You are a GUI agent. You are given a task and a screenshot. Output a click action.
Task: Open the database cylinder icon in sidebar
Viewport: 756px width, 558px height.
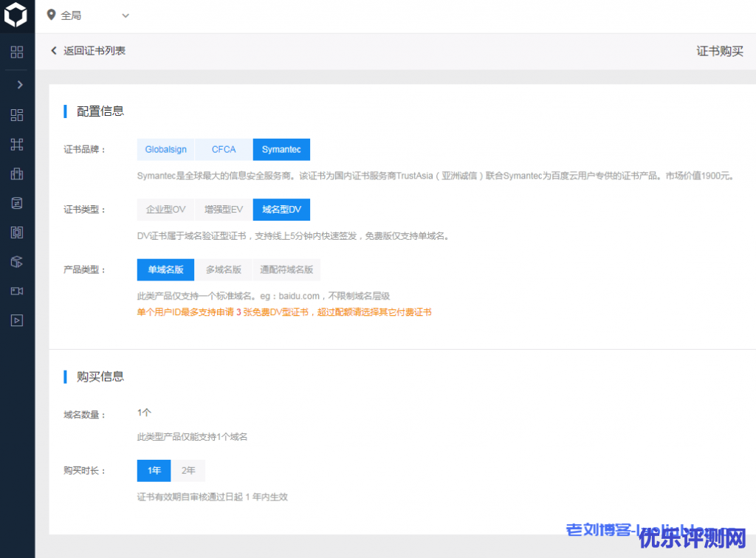[x=17, y=203]
